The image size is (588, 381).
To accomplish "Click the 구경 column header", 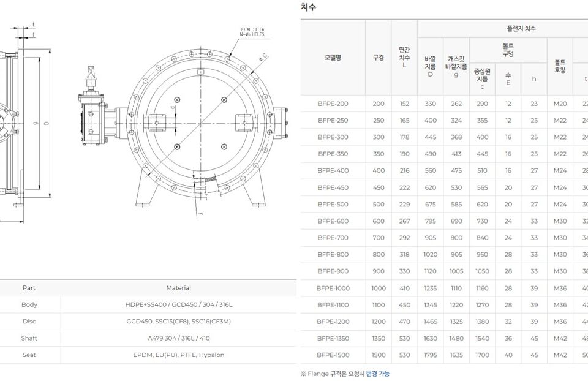I will pyautogui.click(x=379, y=58).
